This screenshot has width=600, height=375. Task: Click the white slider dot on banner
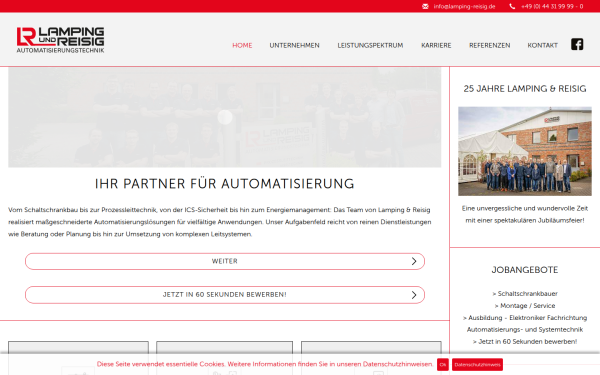pyautogui.click(x=225, y=117)
